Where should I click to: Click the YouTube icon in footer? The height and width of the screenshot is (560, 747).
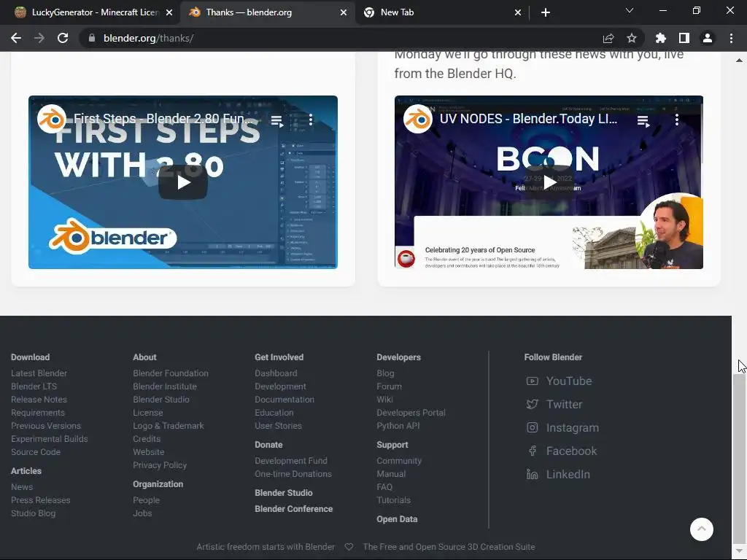coord(532,381)
